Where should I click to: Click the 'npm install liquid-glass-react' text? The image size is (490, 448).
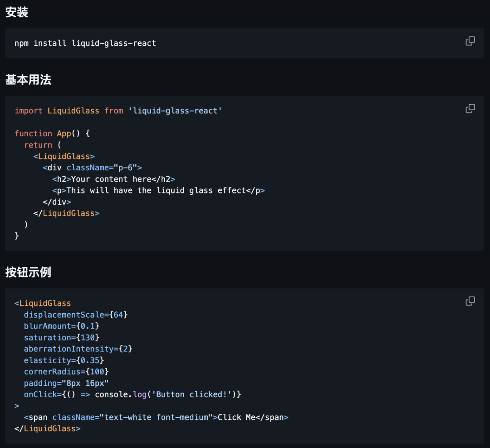point(85,43)
